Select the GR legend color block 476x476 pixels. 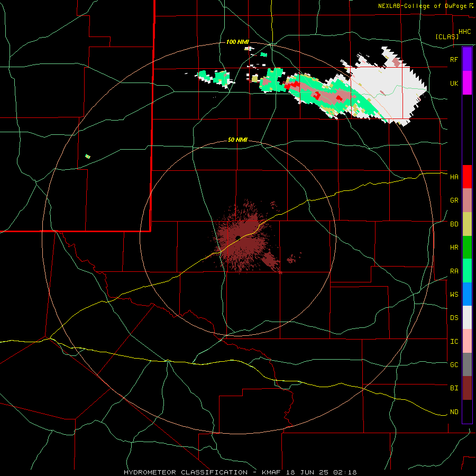(467, 200)
